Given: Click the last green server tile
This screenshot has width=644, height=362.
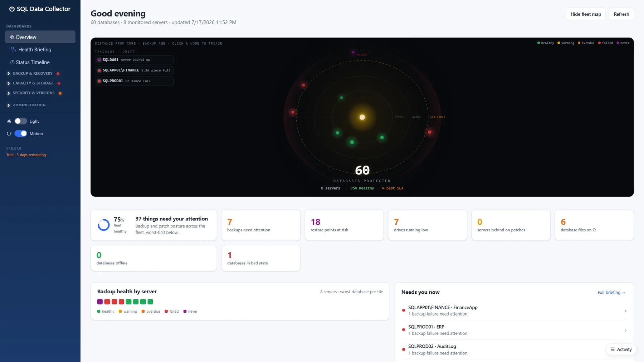Looking at the screenshot, I should (x=150, y=302).
